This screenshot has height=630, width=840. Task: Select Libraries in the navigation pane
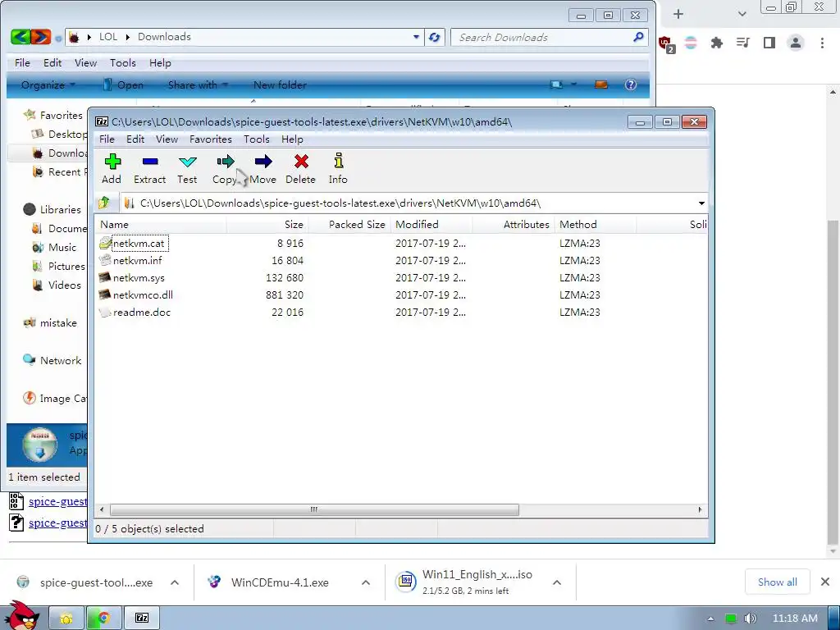coord(52,209)
